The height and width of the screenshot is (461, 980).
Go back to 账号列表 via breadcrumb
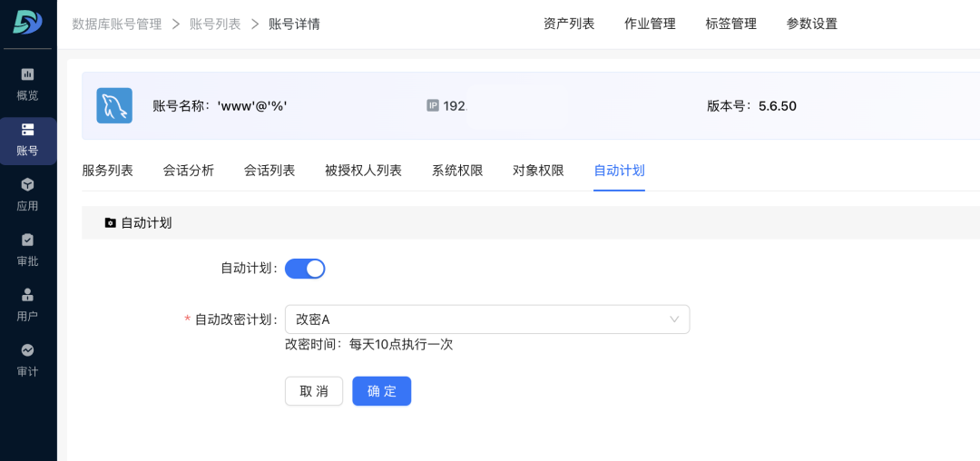coord(215,24)
